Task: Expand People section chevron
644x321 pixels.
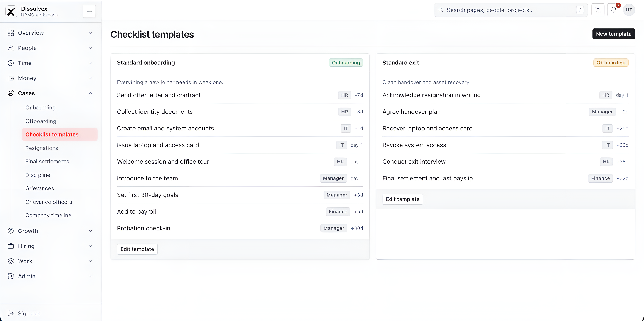Action: 91,48
